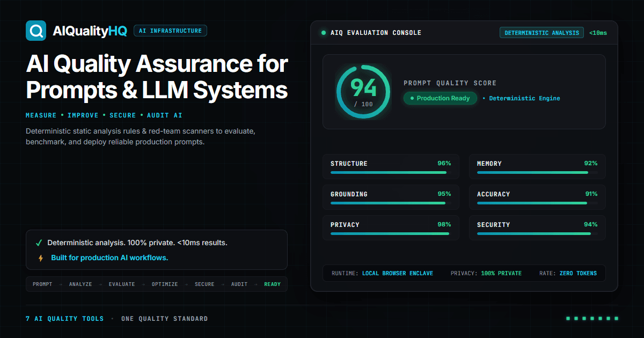The image size is (644, 338).
Task: Click the OPTIMIZE pipeline step
Action: (x=165, y=284)
